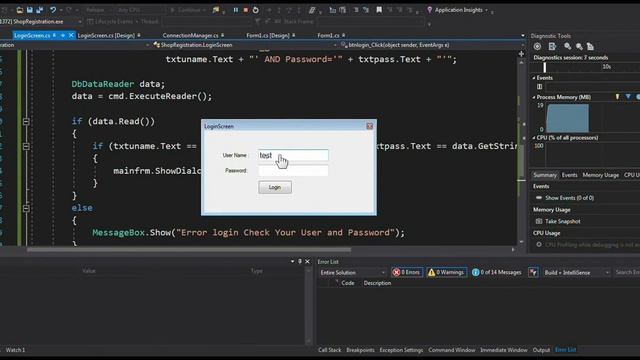This screenshot has height=360, width=640.
Task: Switch to Diagnostic Tools Summary tab
Action: pos(545,175)
